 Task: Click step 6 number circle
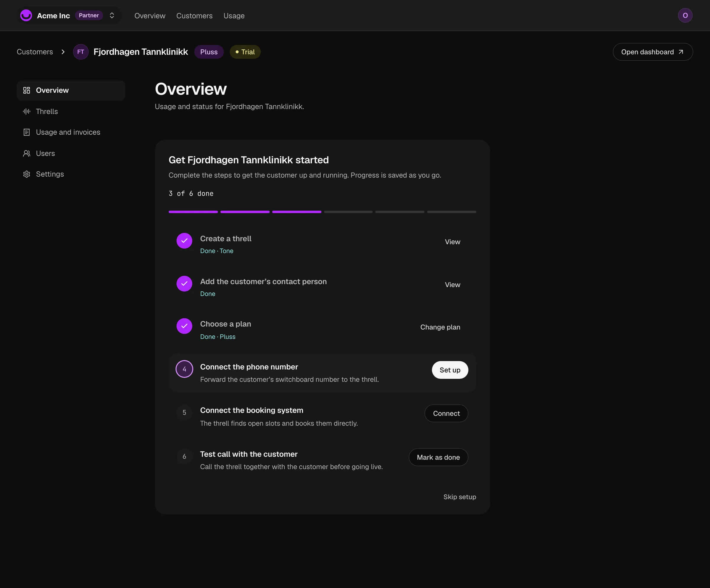(x=184, y=457)
